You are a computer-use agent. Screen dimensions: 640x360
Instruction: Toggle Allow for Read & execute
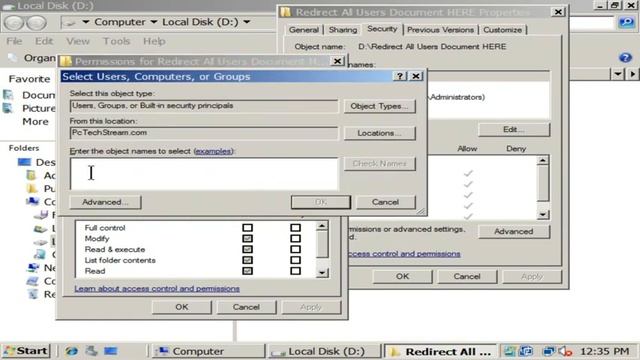(x=247, y=249)
